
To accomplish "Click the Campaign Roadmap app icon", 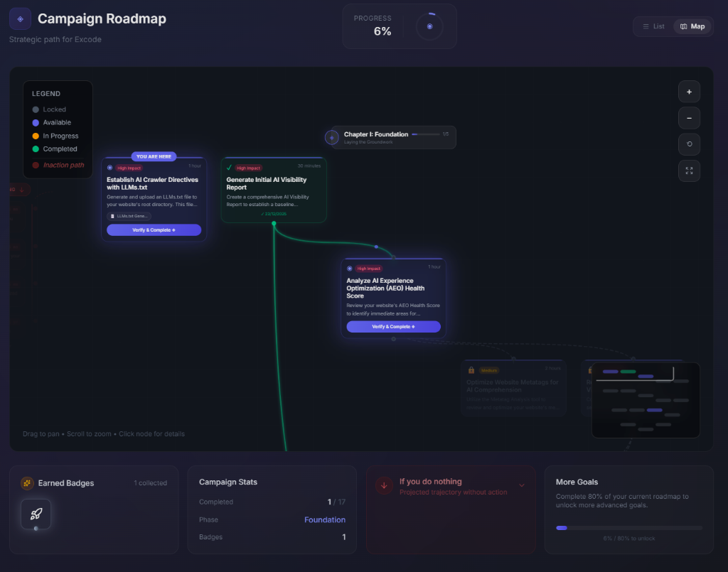I will [x=19, y=19].
